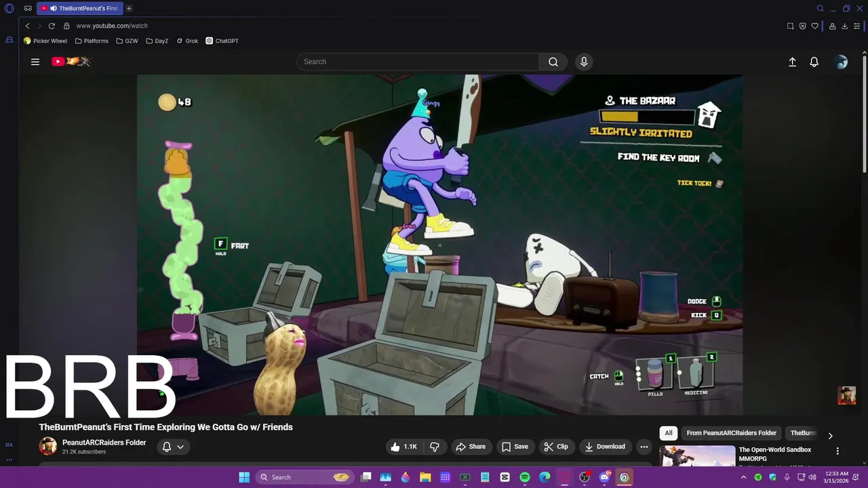Viewport: 868px width, 488px height.
Task: Open recommended video thumbnail in sidebar
Action: 697,455
